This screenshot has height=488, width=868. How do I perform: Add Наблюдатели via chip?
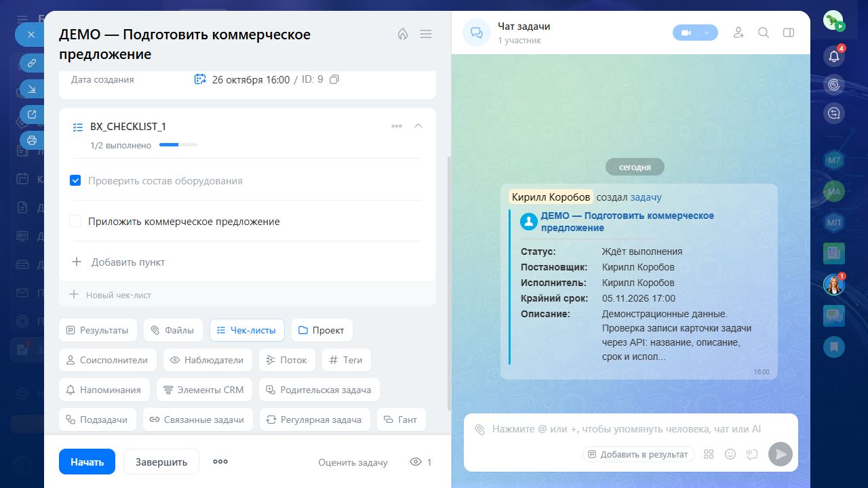[208, 360]
